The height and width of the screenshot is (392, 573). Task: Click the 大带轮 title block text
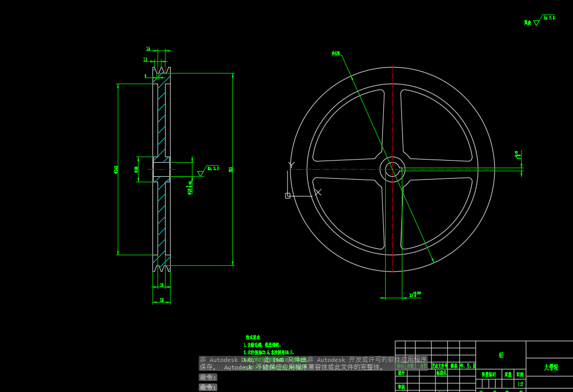[x=551, y=367]
